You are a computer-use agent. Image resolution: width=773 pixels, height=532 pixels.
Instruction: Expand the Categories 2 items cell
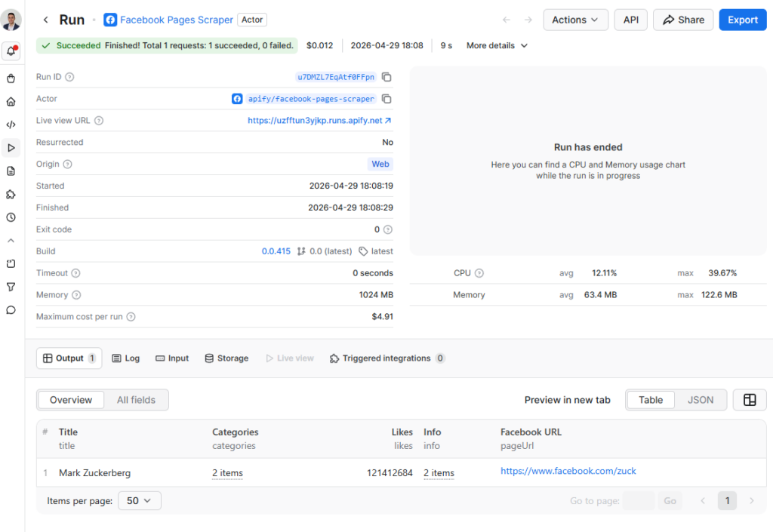pyautogui.click(x=227, y=473)
